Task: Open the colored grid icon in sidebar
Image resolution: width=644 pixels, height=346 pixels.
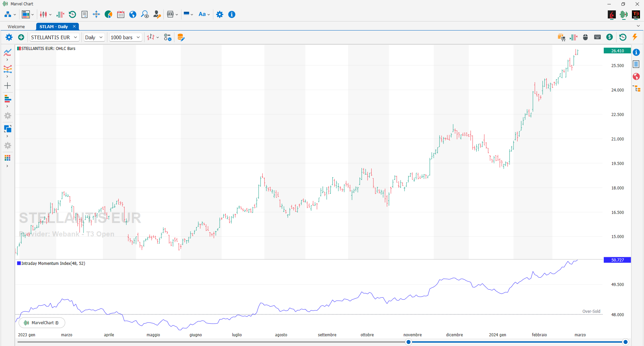Action: click(x=7, y=158)
